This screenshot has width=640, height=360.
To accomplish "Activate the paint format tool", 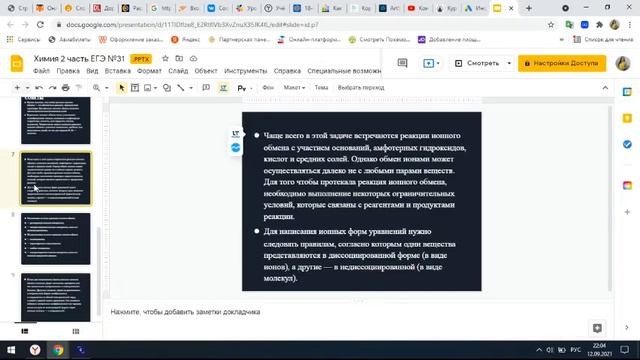I will coord(79,88).
